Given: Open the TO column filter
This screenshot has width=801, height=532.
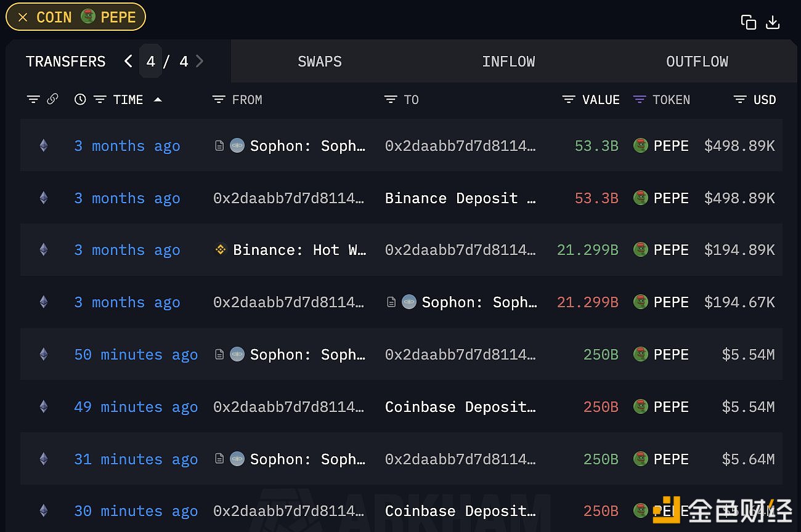Looking at the screenshot, I should pos(391,99).
